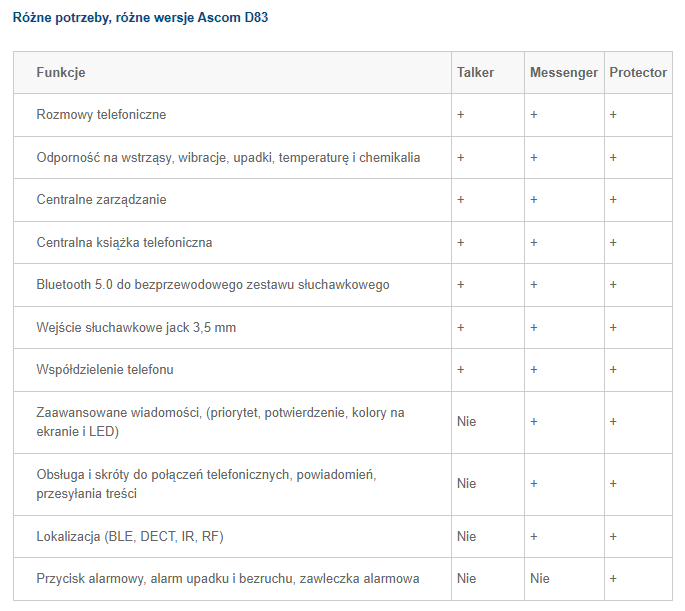This screenshot has height=611, width=685.
Task: Click the 'Bluetooth 5.0' feature row text
Action: coord(213,285)
